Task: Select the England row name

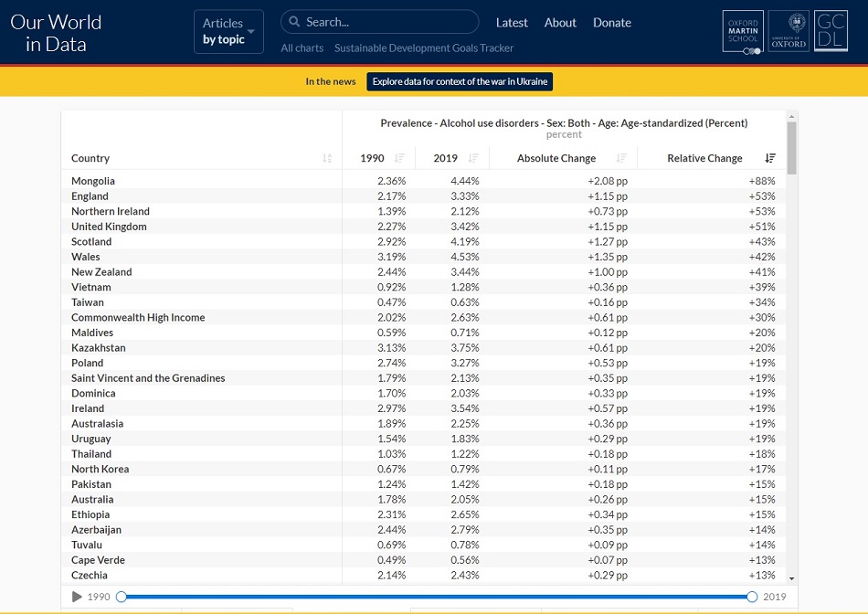Action: [90, 196]
